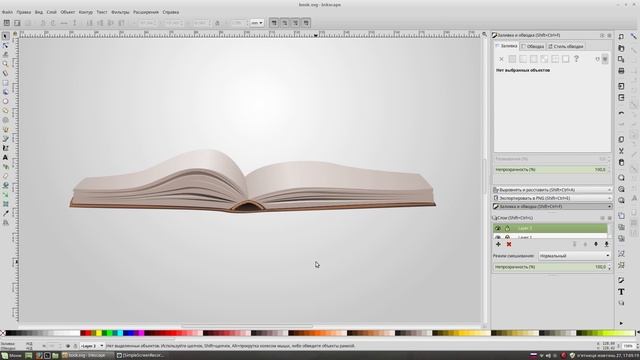Expand the Выровнять и расставить panel

pos(552,190)
